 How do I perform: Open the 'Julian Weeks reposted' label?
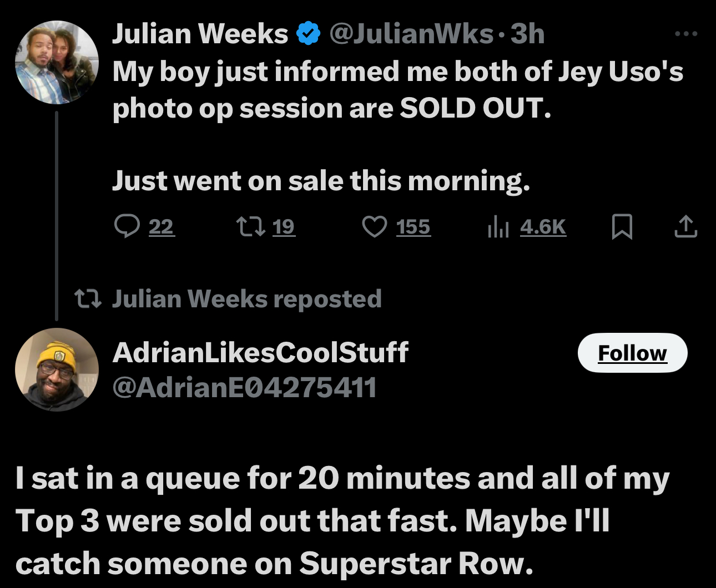[246, 299]
